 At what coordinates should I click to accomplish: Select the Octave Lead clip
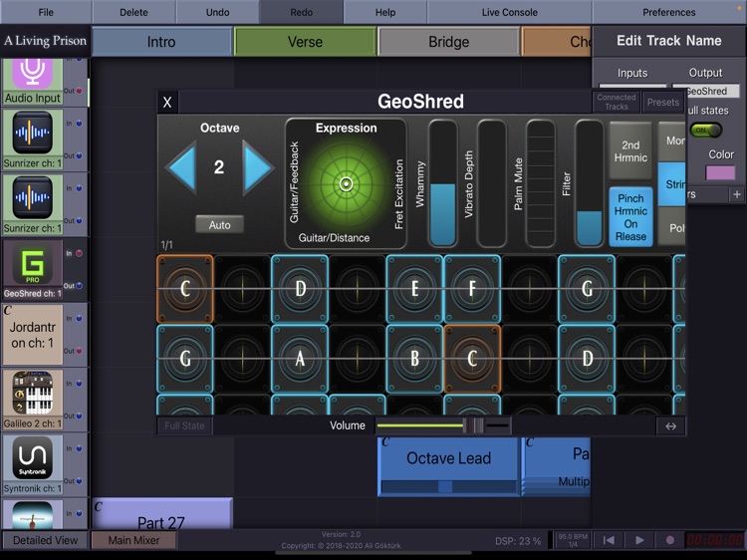[x=448, y=466]
